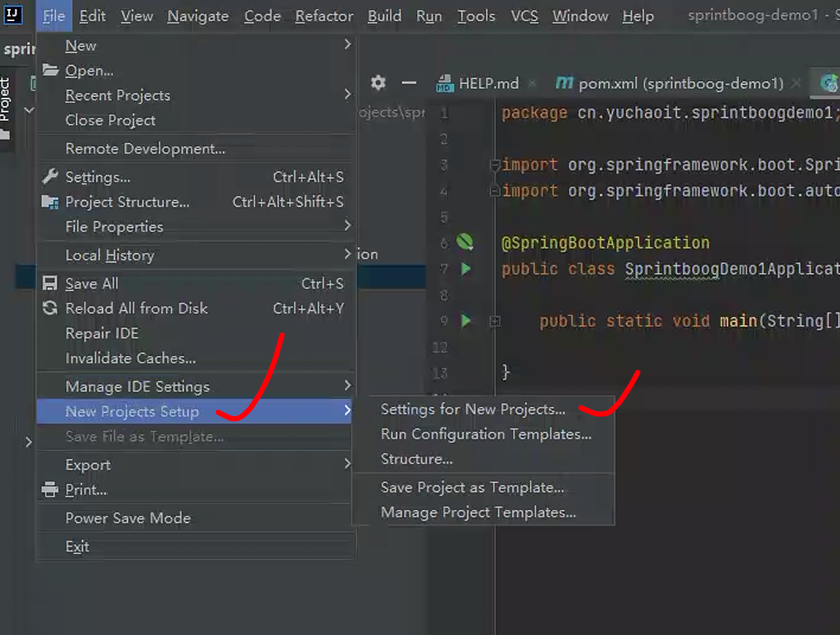Click the IntelliJ IDEA logo icon
The image size is (840, 635).
coord(14,15)
